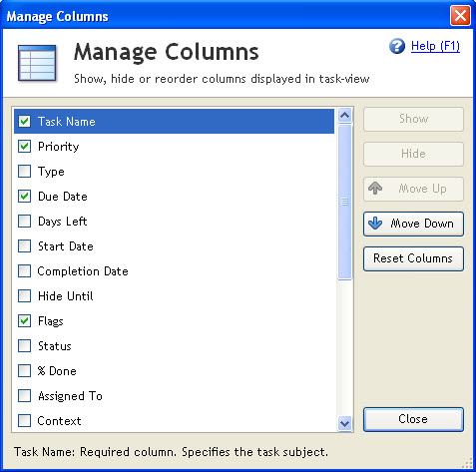This screenshot has height=472, width=476.
Task: Select the Start Date list item
Action: tap(174, 246)
